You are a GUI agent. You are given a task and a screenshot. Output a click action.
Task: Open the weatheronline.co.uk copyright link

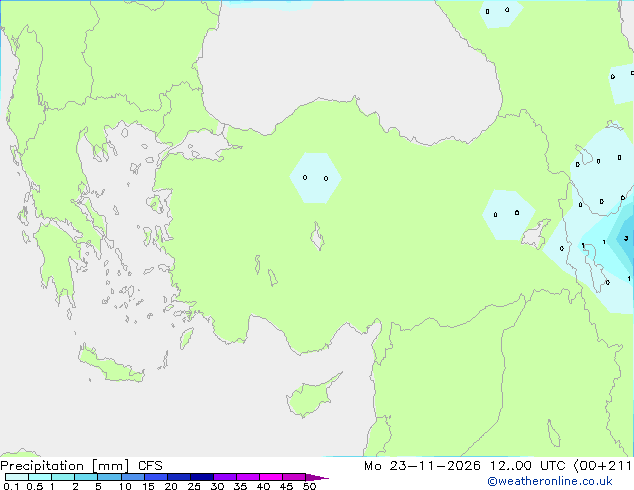pyautogui.click(x=550, y=481)
